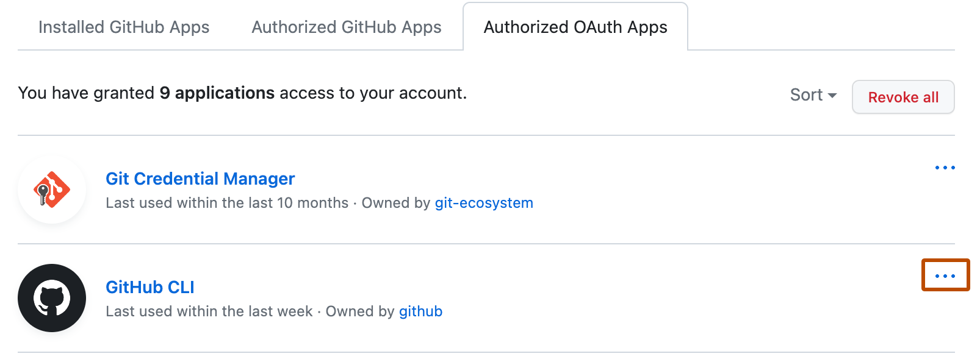Open the ellipsis menu for Git Credential Manager
The image size is (980, 362).
tap(943, 167)
